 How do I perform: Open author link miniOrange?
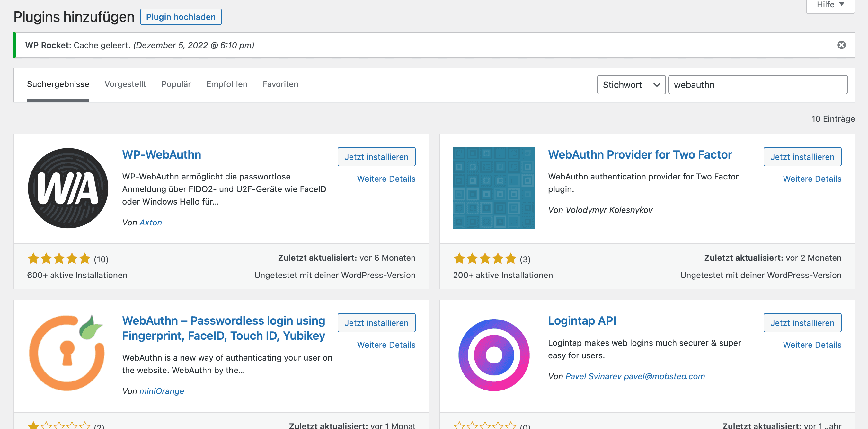[x=162, y=391]
